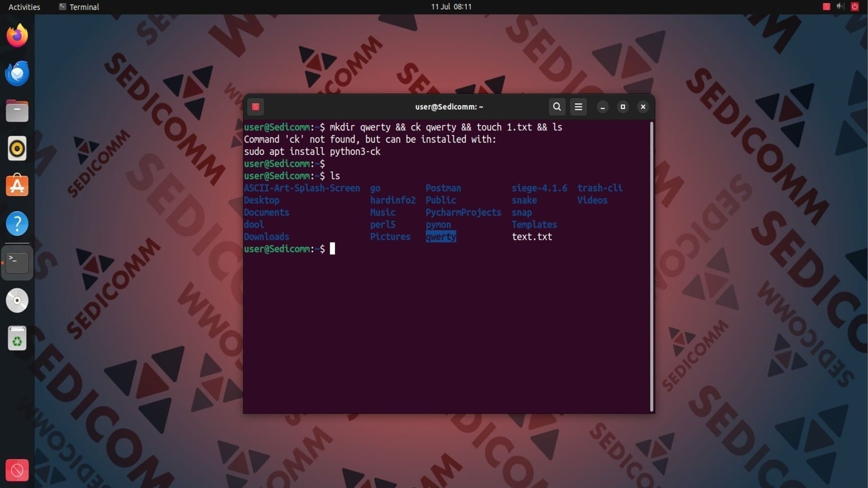The image size is (868, 488).
Task: Open Ubuntu Software store icon
Action: [x=17, y=186]
